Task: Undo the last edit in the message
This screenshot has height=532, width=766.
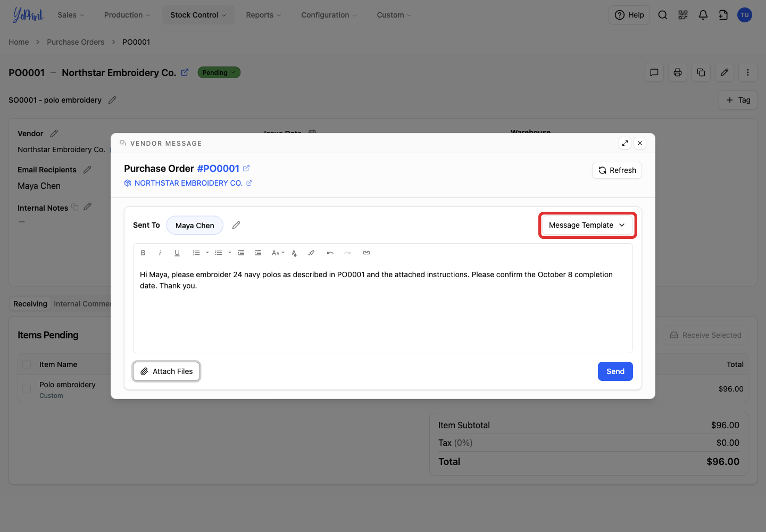Action: tap(330, 253)
